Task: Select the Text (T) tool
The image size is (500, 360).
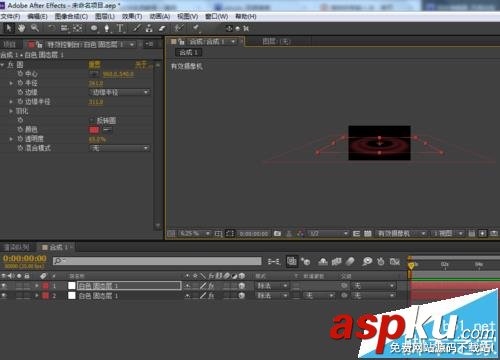Action: point(120,28)
